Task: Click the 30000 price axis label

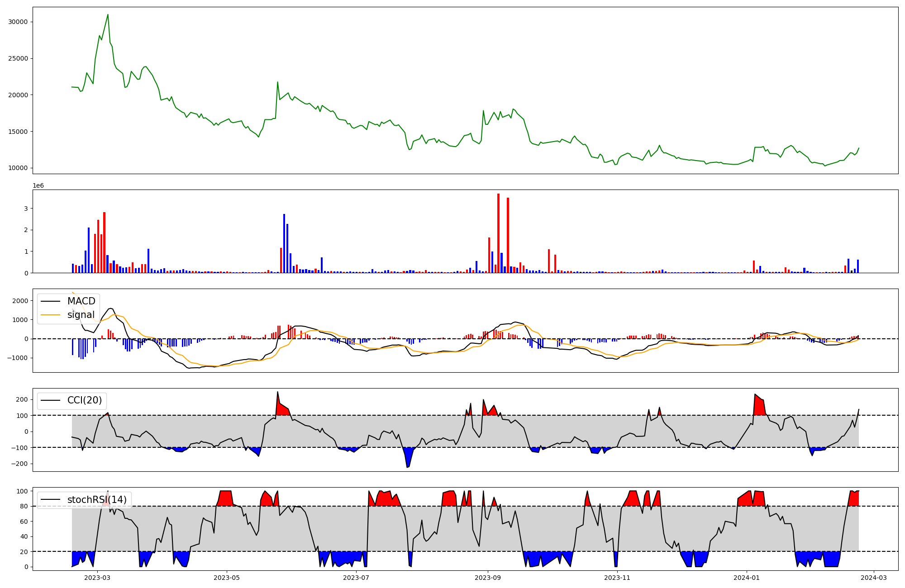Action: coord(19,22)
